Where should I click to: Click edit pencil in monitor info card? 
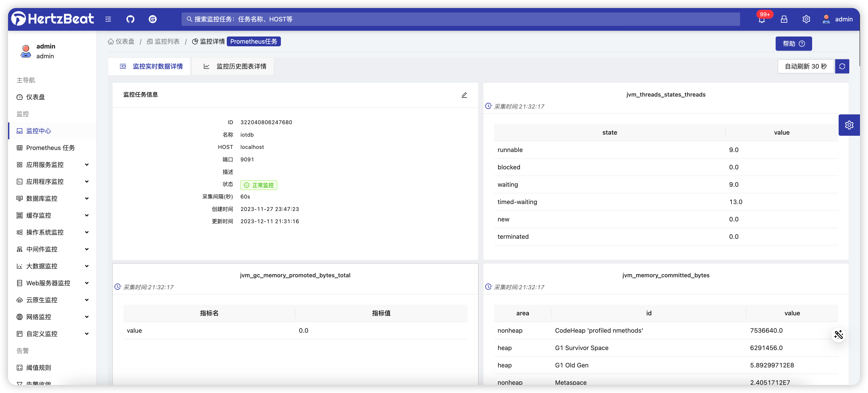(x=464, y=95)
